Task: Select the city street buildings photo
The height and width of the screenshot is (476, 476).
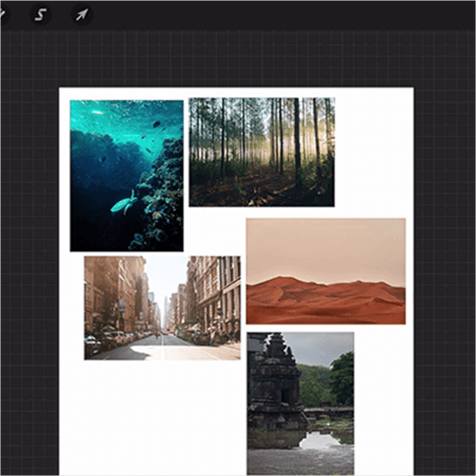Action: click(162, 308)
